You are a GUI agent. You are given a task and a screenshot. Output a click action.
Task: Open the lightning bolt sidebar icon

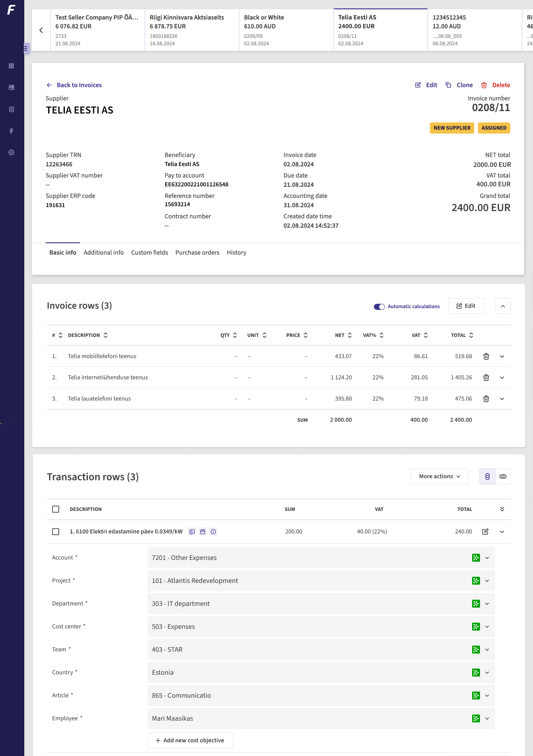coord(11,131)
